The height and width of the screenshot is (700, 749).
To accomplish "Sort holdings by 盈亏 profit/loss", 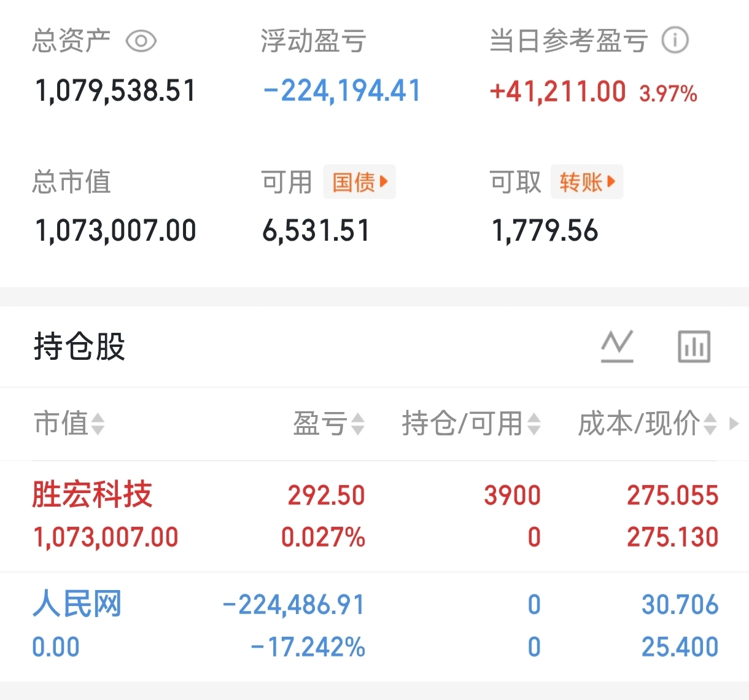I will tap(328, 424).
